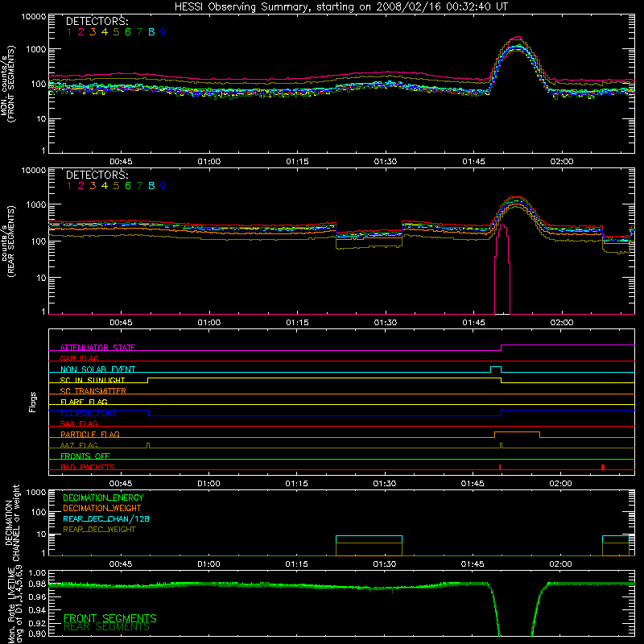
Task: Click the NON_SOLAR_EVENT flag label
Action: pyautogui.click(x=97, y=369)
